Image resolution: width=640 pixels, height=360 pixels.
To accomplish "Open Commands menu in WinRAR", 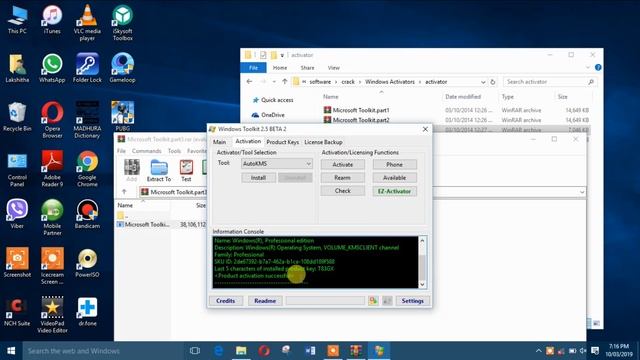I will coord(147,151).
